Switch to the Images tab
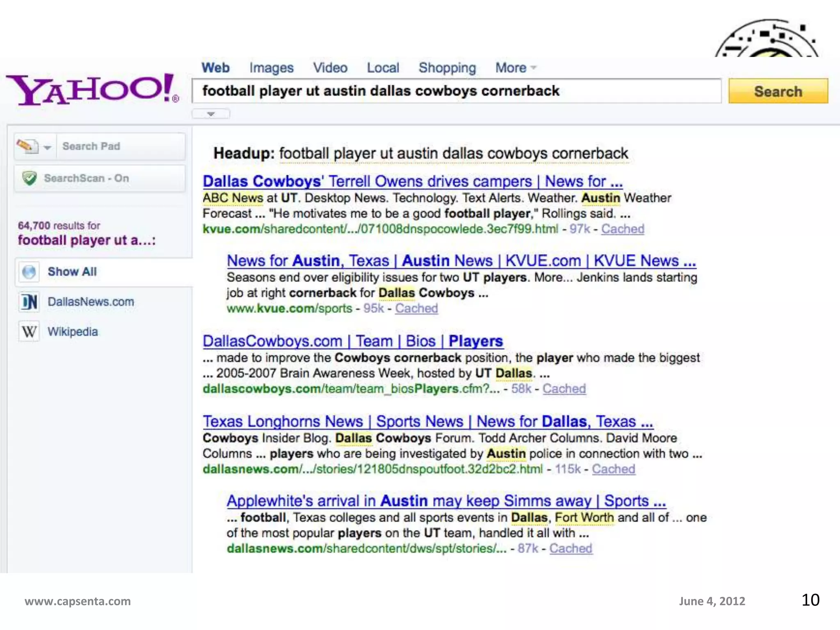The image size is (840, 630). 271,68
